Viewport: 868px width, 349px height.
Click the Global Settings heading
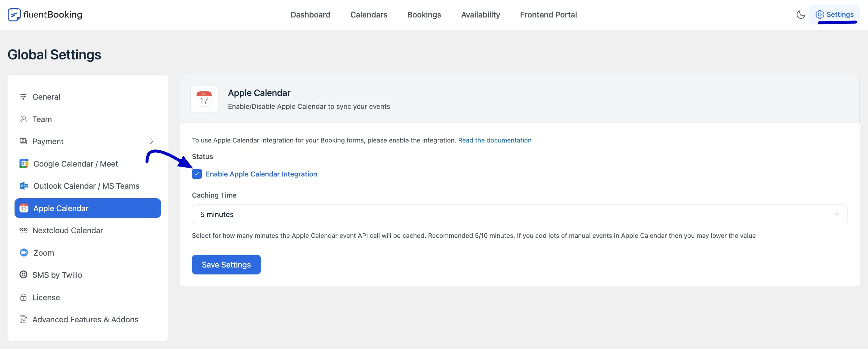click(54, 54)
